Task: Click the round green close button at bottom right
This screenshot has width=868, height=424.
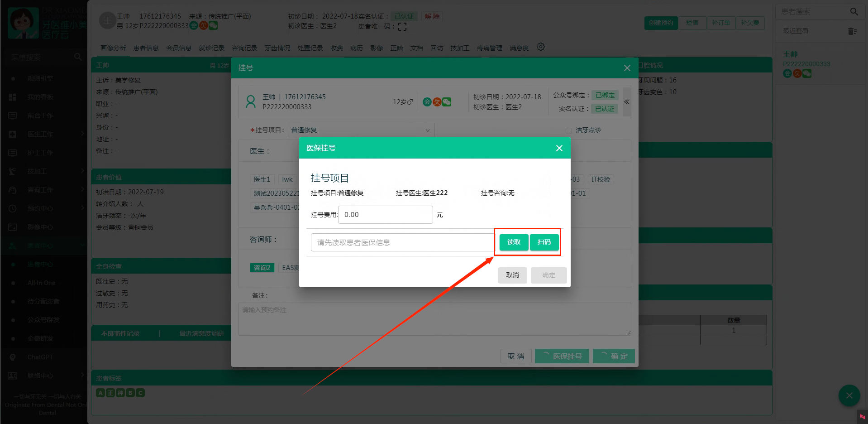Action: click(x=849, y=395)
